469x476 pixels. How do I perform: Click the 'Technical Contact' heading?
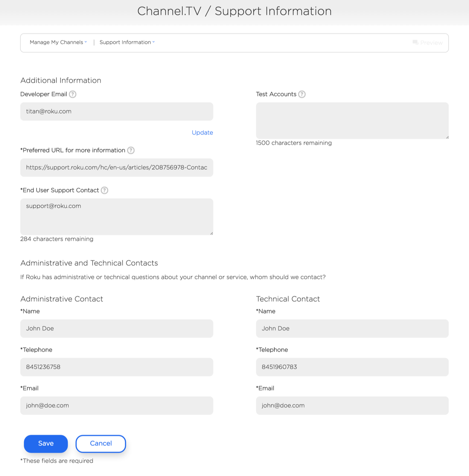(288, 299)
